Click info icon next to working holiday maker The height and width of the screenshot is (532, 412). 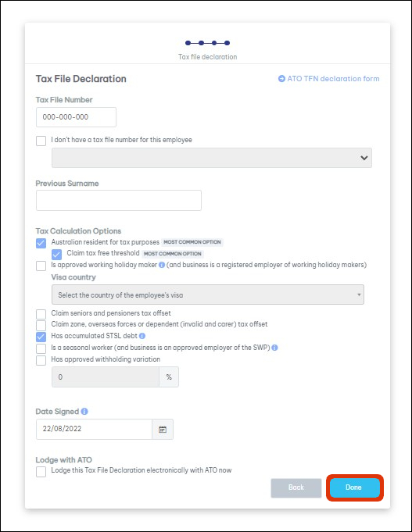click(162, 265)
